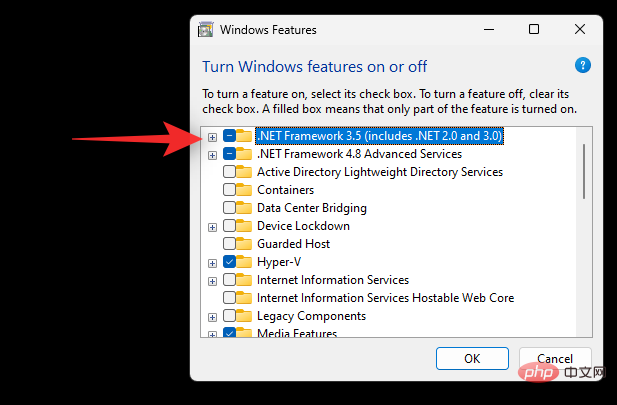This screenshot has width=617, height=405.
Task: Click the Internet Information Services folder icon
Action: 245,280
